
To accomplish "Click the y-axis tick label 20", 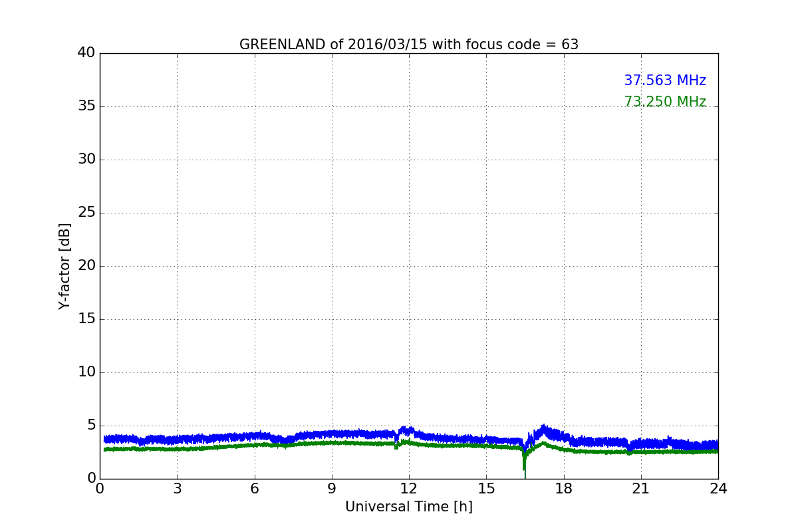I will click(x=86, y=266).
